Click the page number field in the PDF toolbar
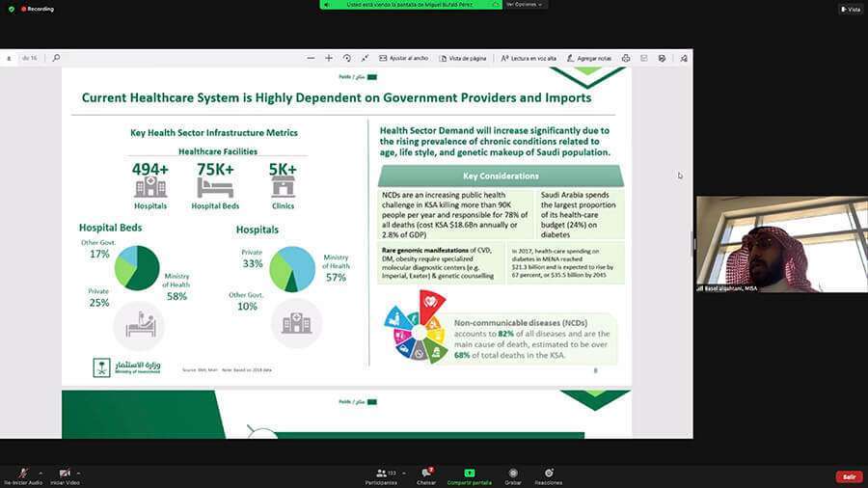Viewport: 868px width, 488px height. tap(10, 58)
